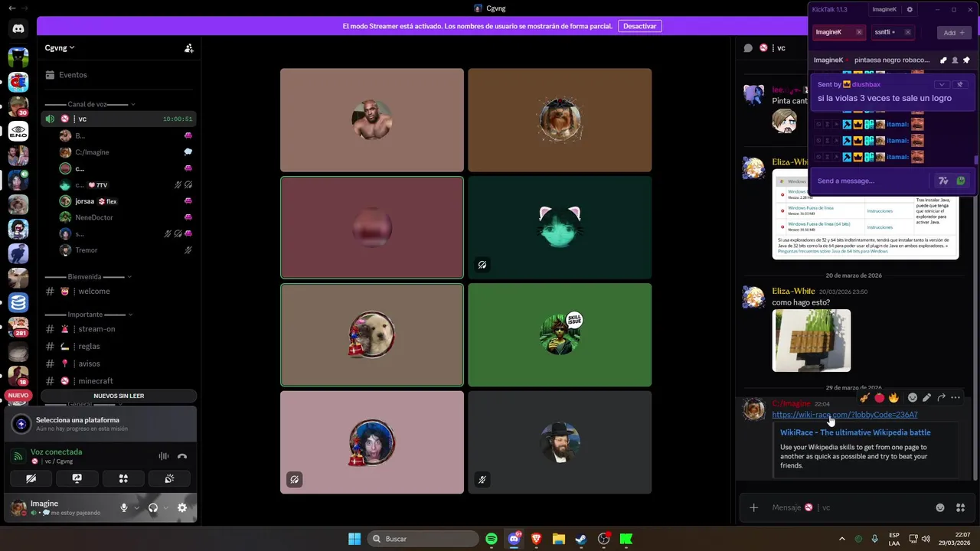Viewport: 980px width, 551px height.
Task: Collapse Bienvenida category
Action: pyautogui.click(x=88, y=277)
